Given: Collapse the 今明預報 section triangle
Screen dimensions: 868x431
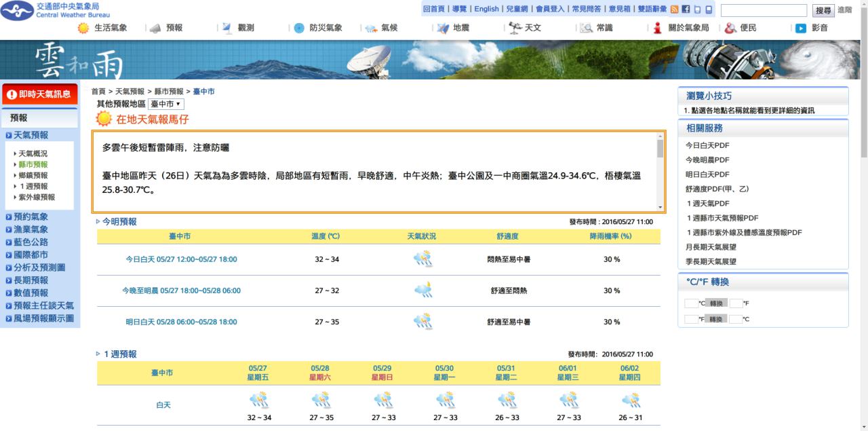Looking at the screenshot, I should click(98, 222).
